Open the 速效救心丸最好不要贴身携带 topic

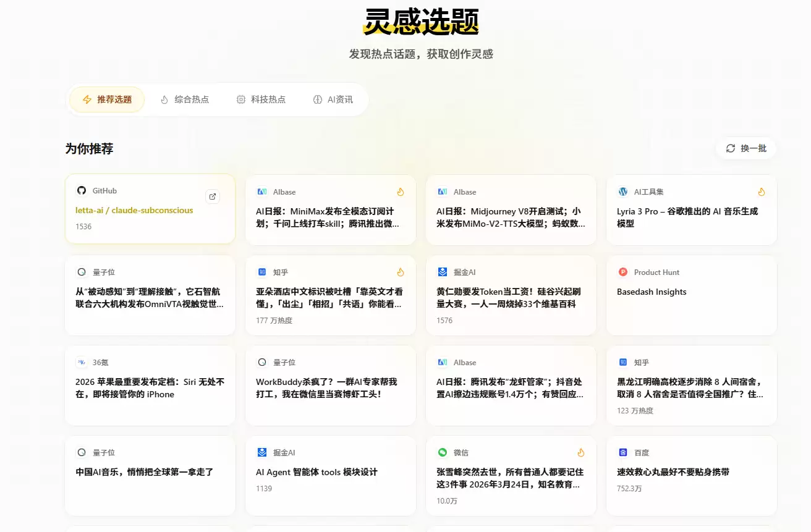[x=673, y=472]
